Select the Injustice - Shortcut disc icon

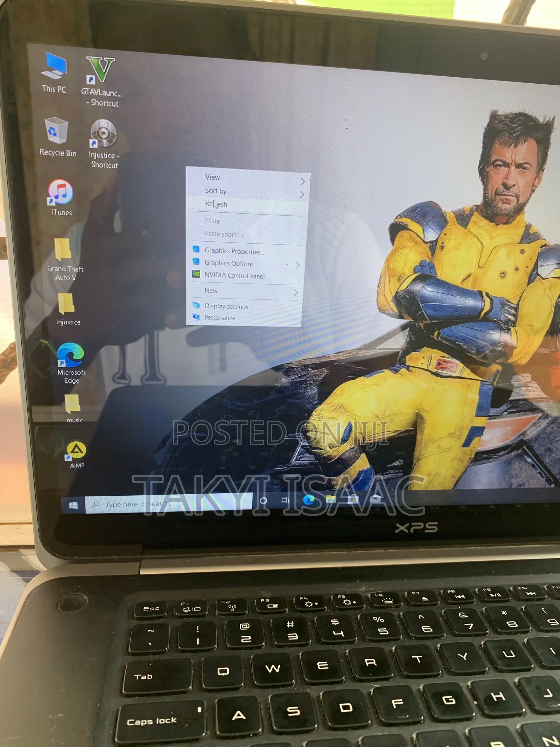click(x=104, y=144)
